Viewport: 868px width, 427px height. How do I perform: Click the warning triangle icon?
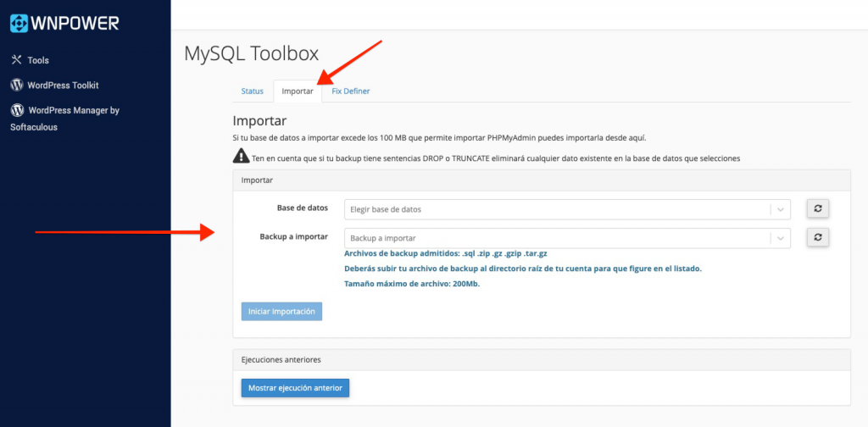241,157
